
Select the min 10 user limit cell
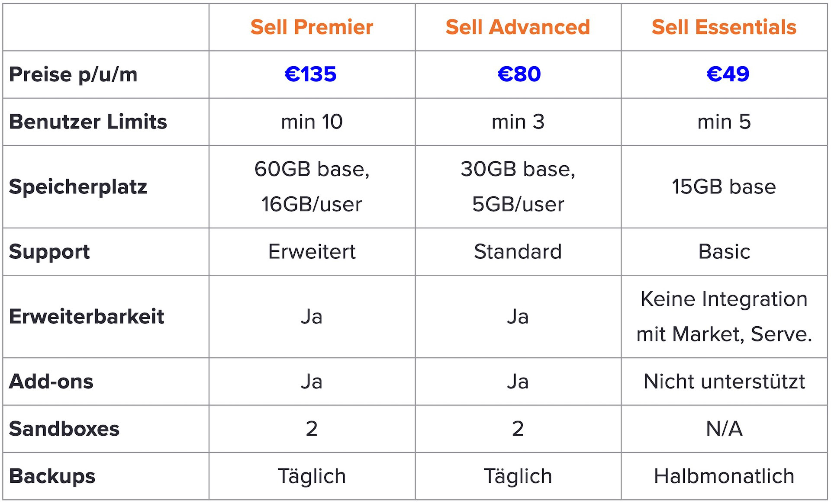pyautogui.click(x=312, y=122)
